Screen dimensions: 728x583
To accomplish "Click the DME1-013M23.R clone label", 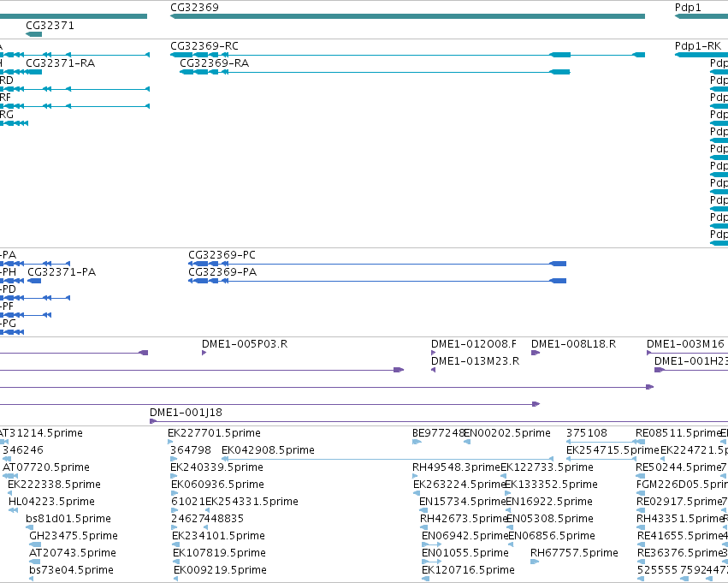I will tap(476, 361).
